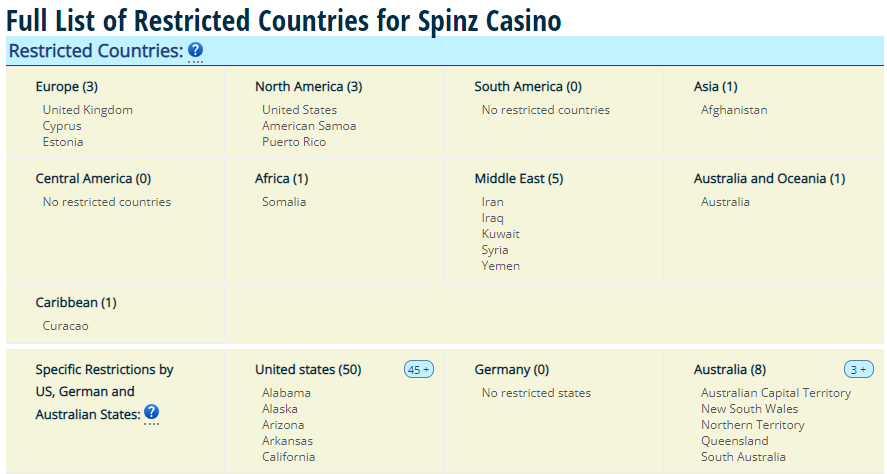Choose Somalia under Africa

tap(283, 201)
